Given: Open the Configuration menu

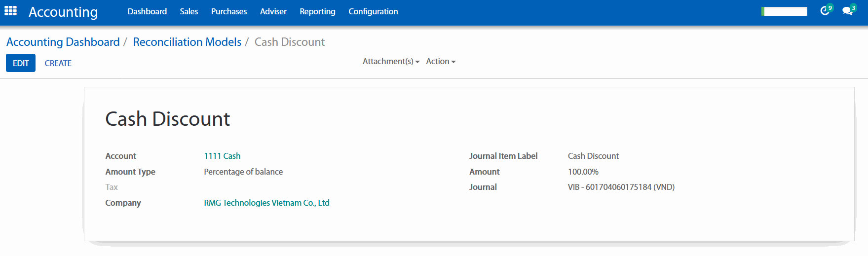Looking at the screenshot, I should coord(373,11).
